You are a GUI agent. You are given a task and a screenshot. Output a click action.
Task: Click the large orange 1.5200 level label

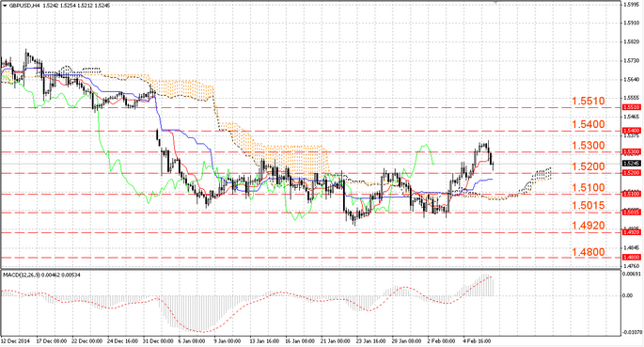589,166
